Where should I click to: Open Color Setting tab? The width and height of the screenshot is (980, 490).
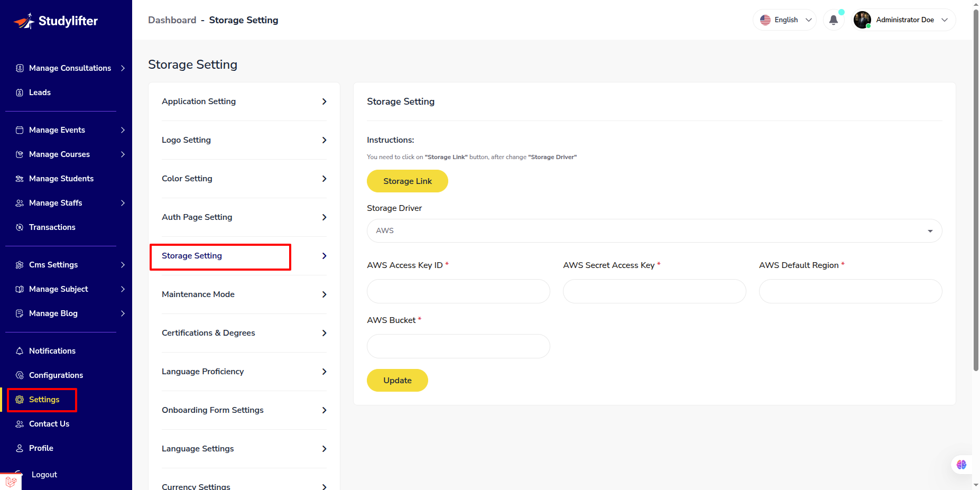pyautogui.click(x=244, y=179)
